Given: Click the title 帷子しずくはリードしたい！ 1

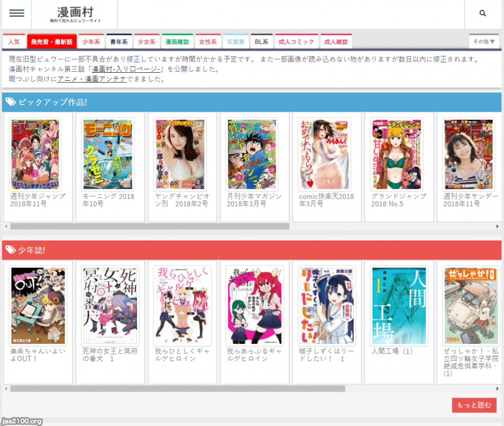Looking at the screenshot, I should click(326, 355).
